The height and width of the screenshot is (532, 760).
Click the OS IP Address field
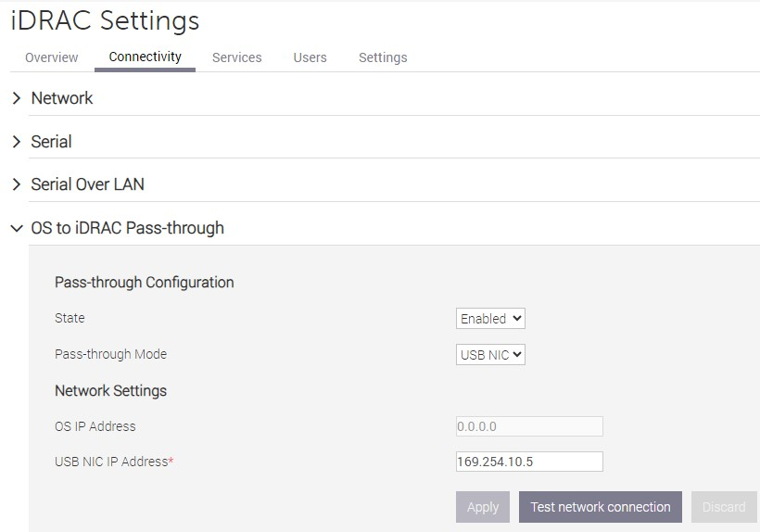click(529, 426)
